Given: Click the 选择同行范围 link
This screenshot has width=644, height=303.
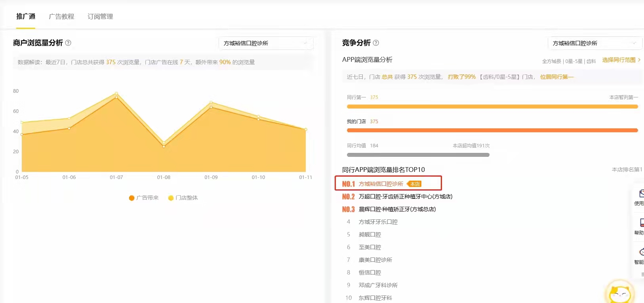Looking at the screenshot, I should [x=621, y=60].
